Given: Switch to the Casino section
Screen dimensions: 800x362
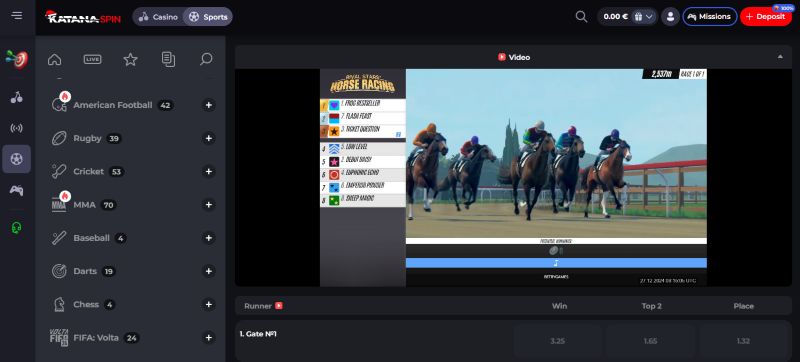Looking at the screenshot, I should [159, 17].
